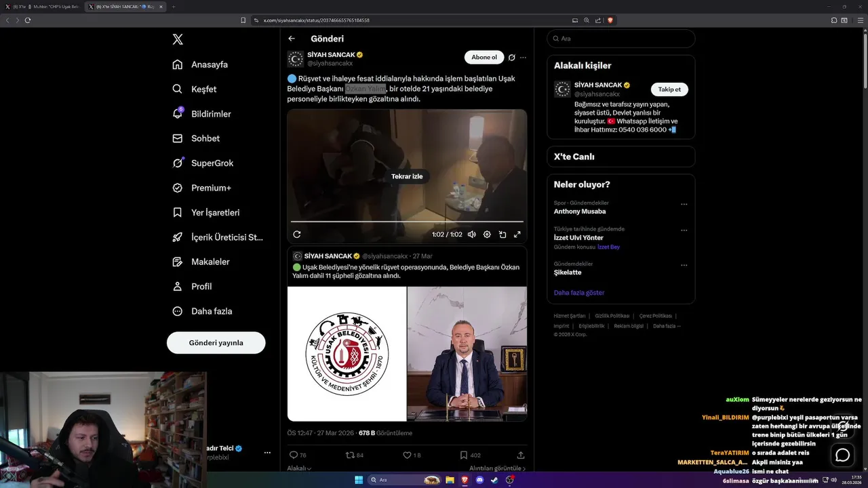Open Steam from taskbar
868x488 pixels.
pos(494,480)
